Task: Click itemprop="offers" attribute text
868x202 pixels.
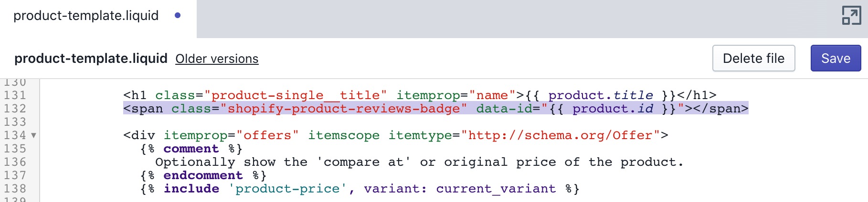Action: (x=231, y=135)
